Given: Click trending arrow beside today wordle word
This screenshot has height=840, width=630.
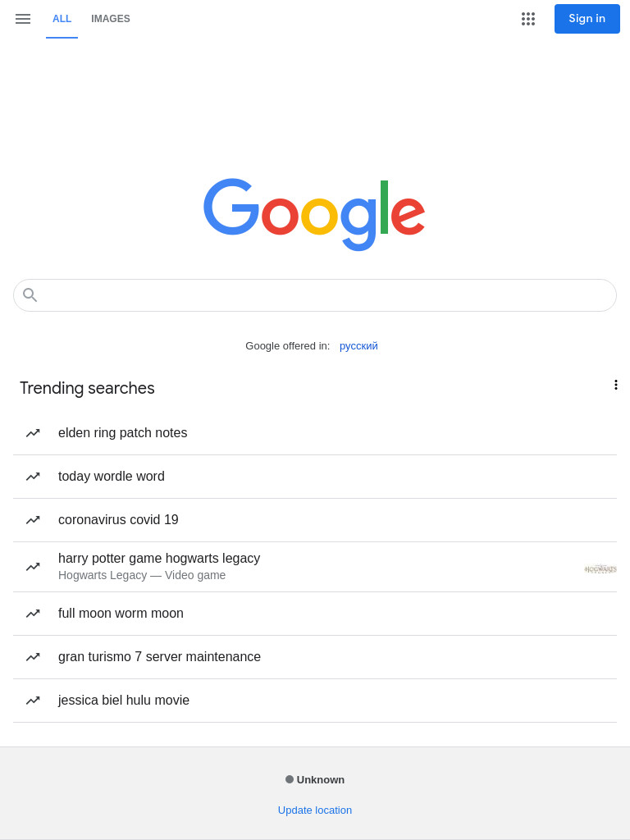Looking at the screenshot, I should pos(33,477).
